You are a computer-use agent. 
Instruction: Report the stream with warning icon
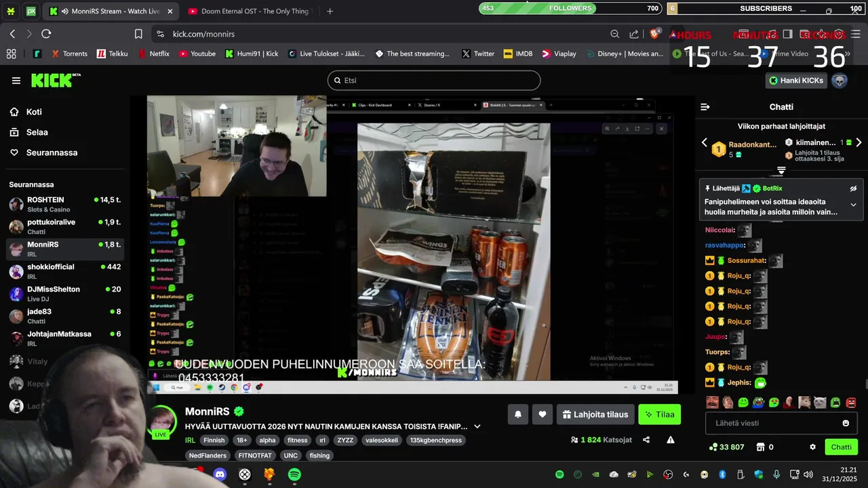671,440
